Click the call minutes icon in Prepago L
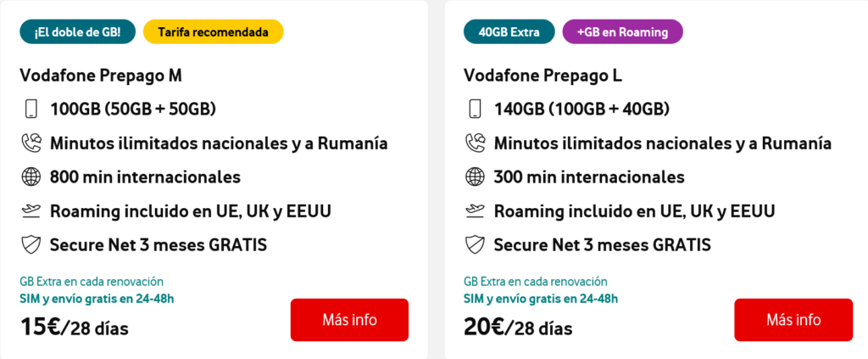This screenshot has height=359, width=868. click(475, 143)
